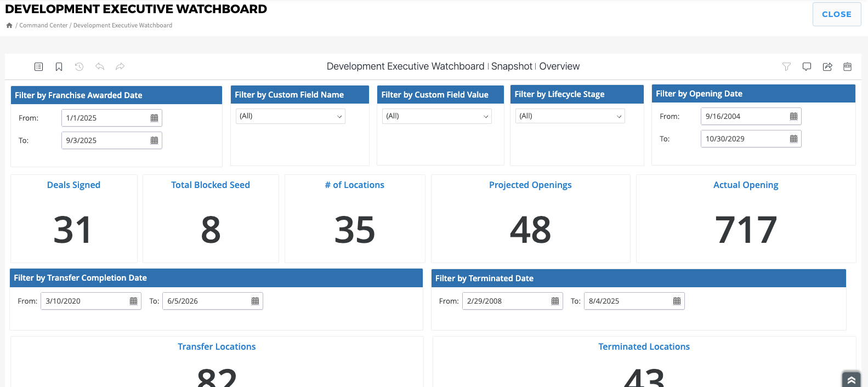Click the reset history icon
The width and height of the screenshot is (868, 387).
[x=79, y=67]
